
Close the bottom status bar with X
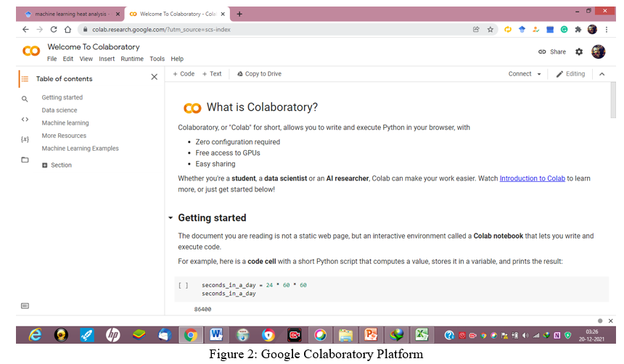coord(610,320)
